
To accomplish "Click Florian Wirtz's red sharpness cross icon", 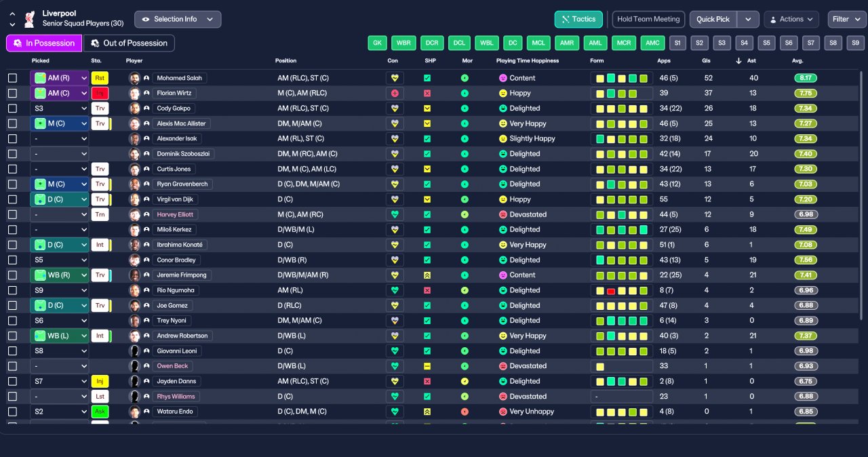I will [427, 93].
